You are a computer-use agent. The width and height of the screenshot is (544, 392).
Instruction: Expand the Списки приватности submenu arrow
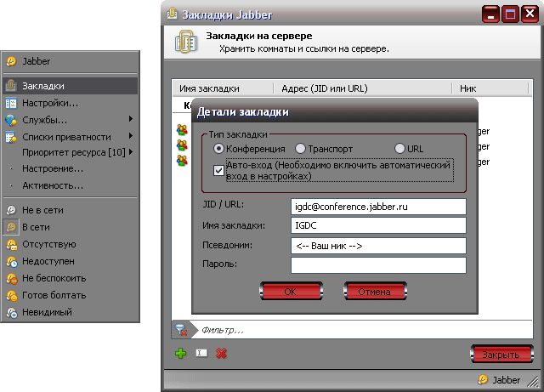pyautogui.click(x=131, y=136)
